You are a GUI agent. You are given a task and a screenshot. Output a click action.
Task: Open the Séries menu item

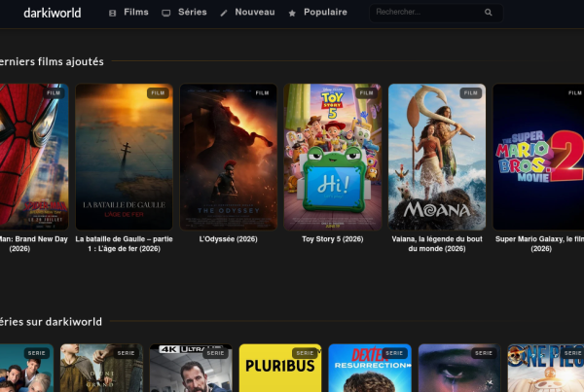click(x=192, y=13)
